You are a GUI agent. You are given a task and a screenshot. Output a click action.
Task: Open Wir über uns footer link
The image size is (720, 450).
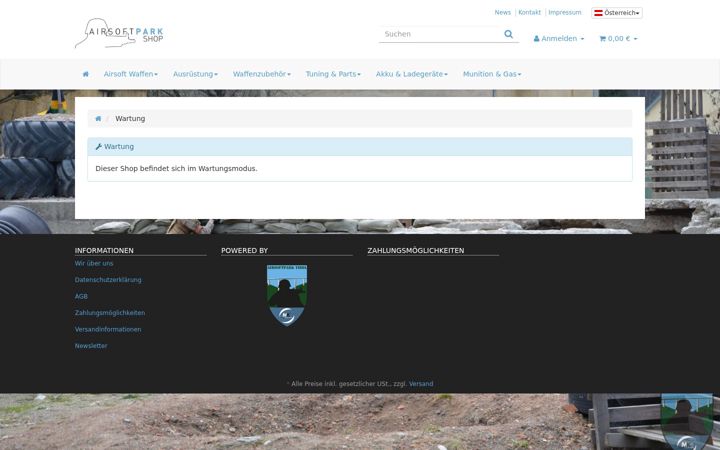click(x=94, y=263)
